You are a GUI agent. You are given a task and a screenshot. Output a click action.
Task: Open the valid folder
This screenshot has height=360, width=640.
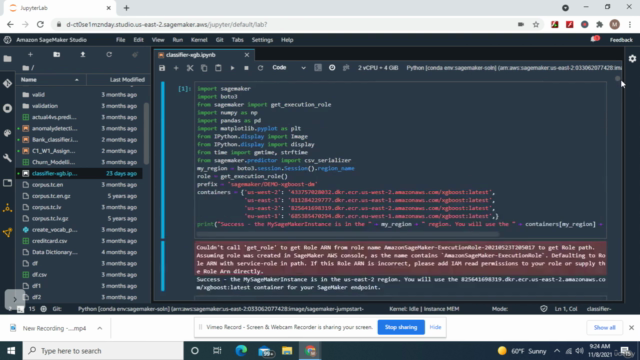pos(79,95)
